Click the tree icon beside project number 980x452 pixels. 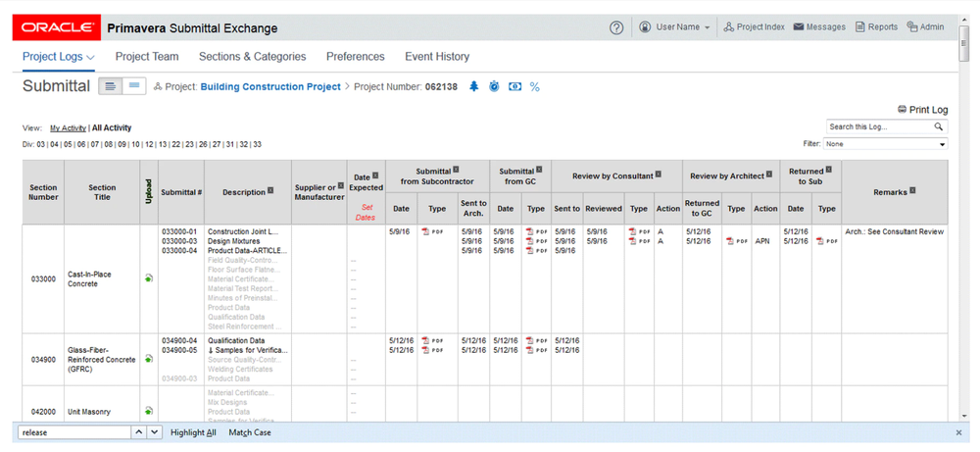(x=473, y=87)
